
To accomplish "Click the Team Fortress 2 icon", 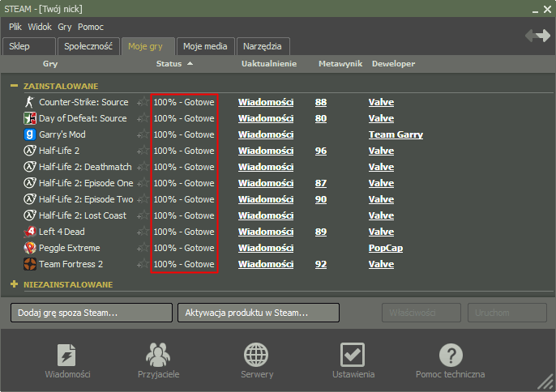I will 30,264.
